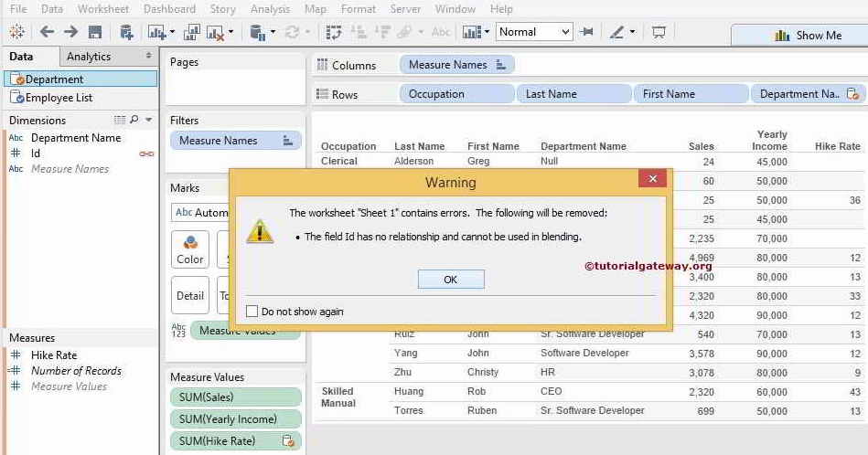868x455 pixels.
Task: Open the Worksheet menu
Action: pyautogui.click(x=103, y=9)
